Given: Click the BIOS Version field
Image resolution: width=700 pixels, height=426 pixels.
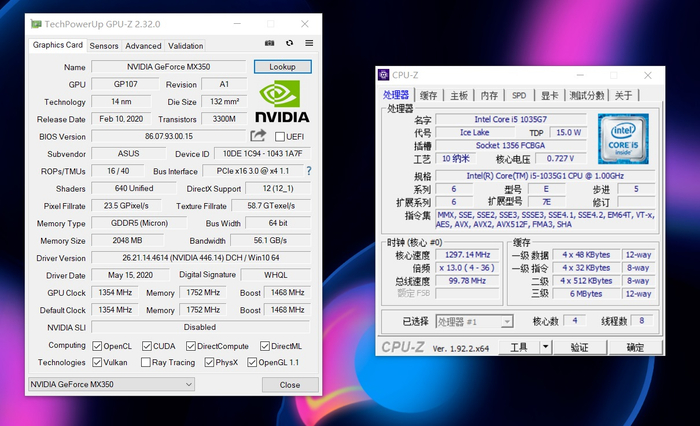Looking at the screenshot, I should [x=168, y=136].
